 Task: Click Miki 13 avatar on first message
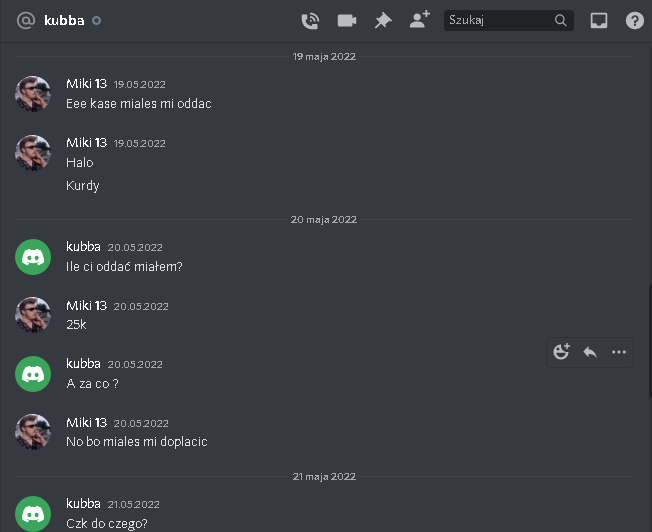point(33,94)
